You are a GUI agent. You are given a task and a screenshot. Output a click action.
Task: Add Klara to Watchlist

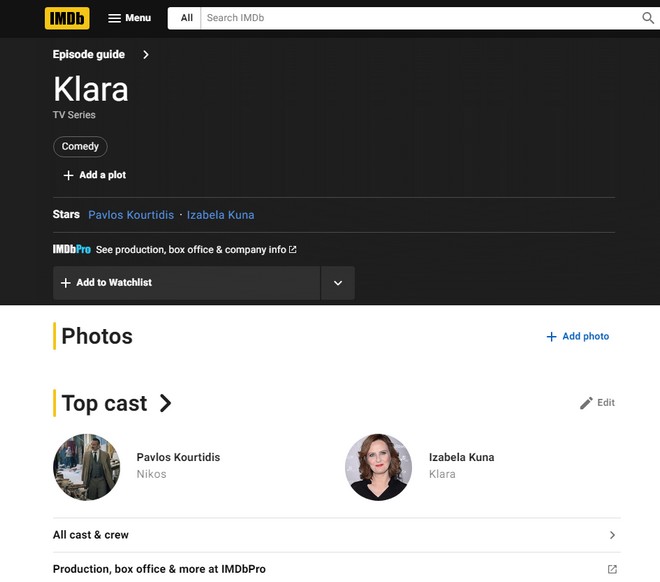186,283
